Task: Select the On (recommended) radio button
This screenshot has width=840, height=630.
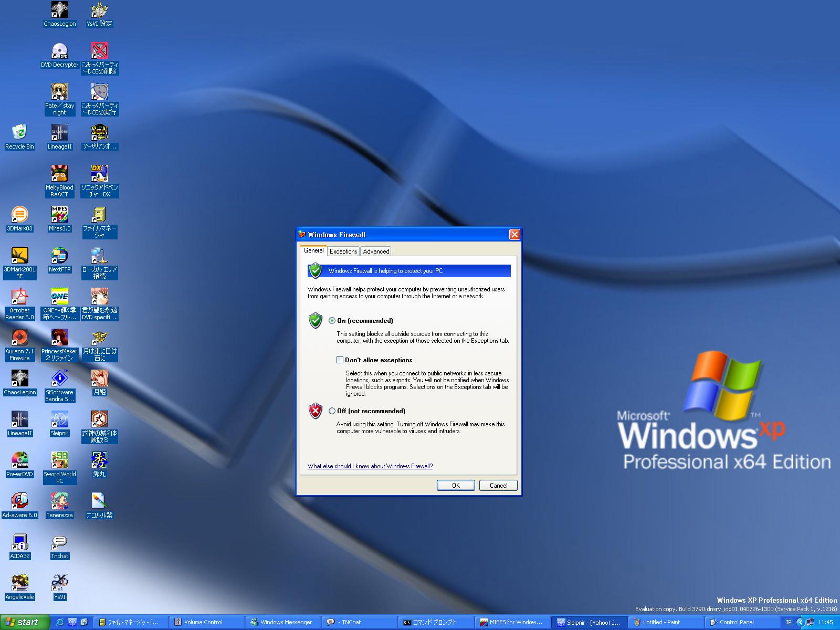Action: tap(332, 321)
